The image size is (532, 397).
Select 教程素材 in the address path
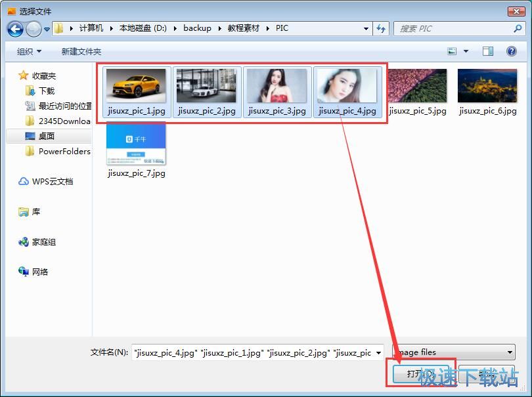tap(243, 28)
